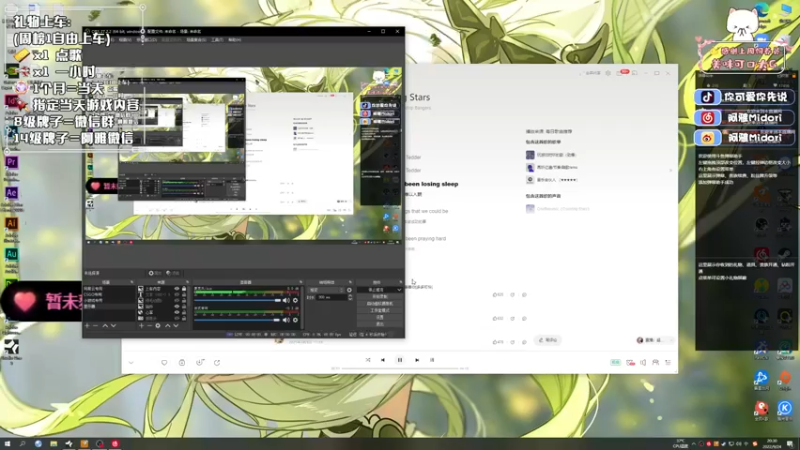Toggle lock of 上车内容 source
Image resolution: width=800 pixels, height=450 pixels.
click(x=184, y=289)
